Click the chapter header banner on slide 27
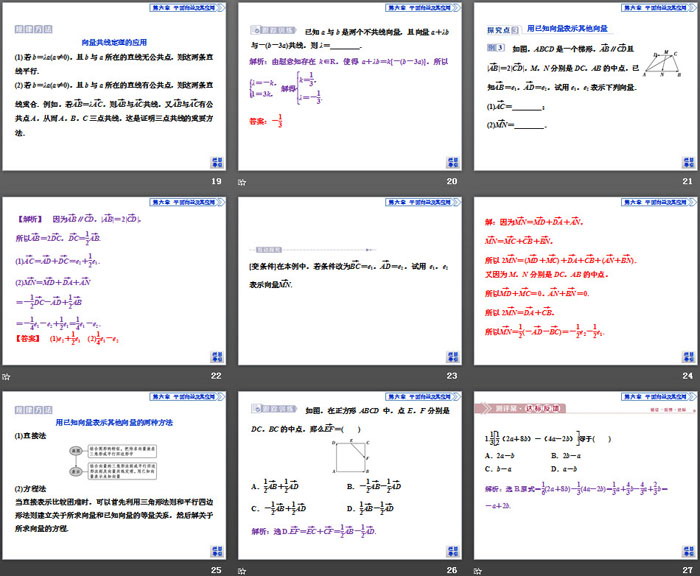This screenshot has width=700, height=576. click(x=658, y=397)
